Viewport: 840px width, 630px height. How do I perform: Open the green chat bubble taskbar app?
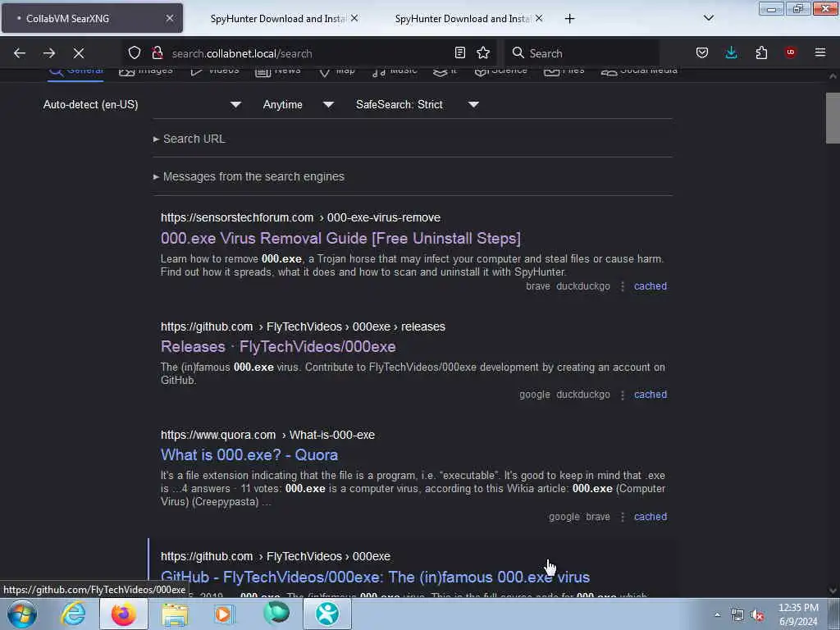[276, 614]
